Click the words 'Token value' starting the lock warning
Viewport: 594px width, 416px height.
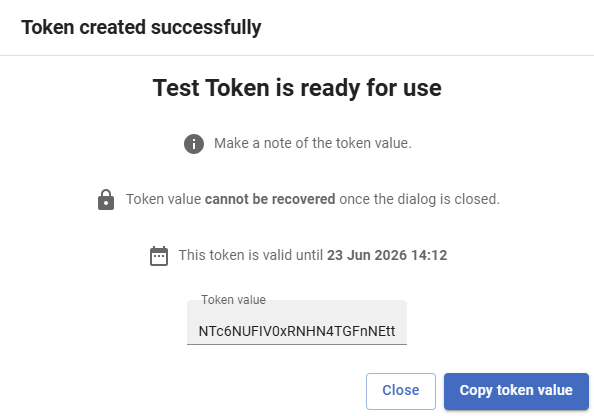[164, 199]
